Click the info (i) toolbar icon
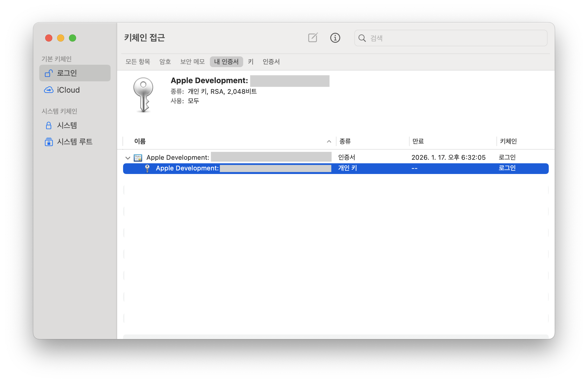This screenshot has width=588, height=383. (x=335, y=38)
